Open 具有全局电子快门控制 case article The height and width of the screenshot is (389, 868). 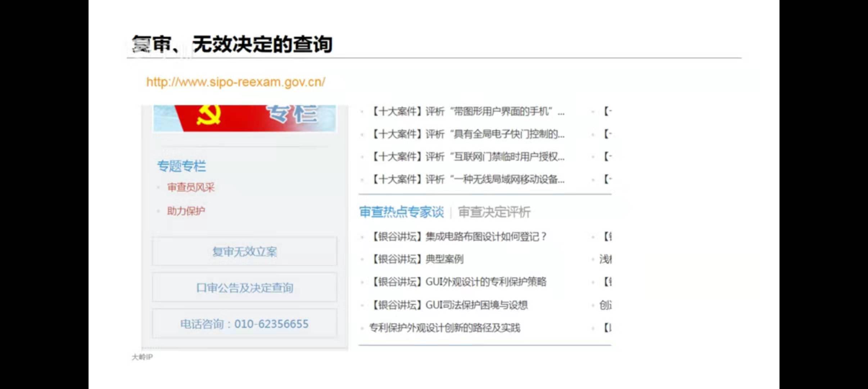(468, 134)
